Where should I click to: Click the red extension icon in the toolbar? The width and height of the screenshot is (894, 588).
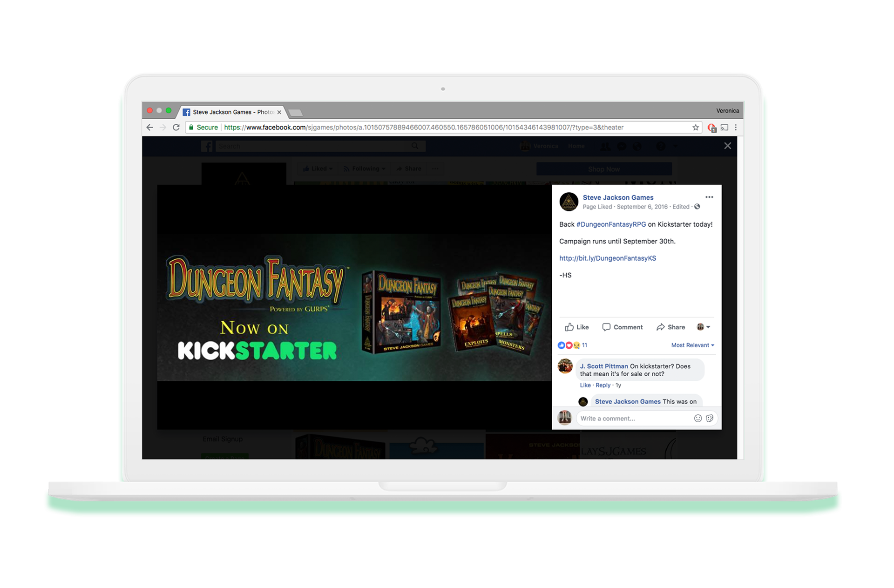point(711,128)
